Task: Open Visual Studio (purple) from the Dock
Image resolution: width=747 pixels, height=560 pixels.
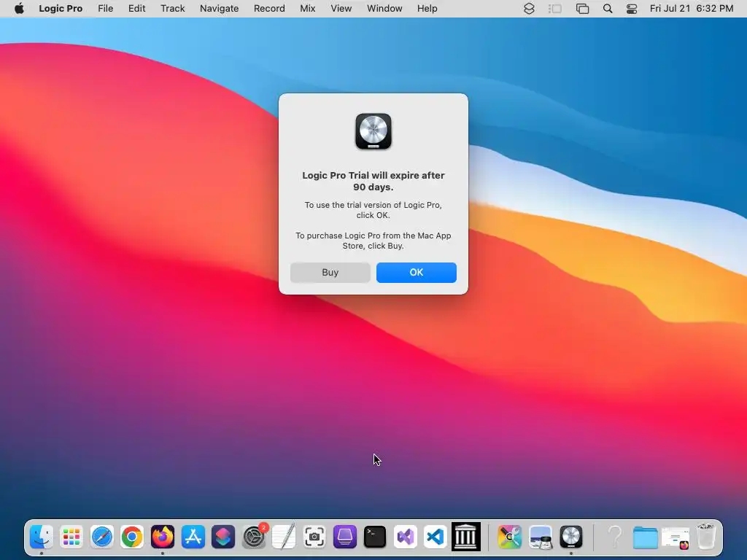Action: click(406, 537)
